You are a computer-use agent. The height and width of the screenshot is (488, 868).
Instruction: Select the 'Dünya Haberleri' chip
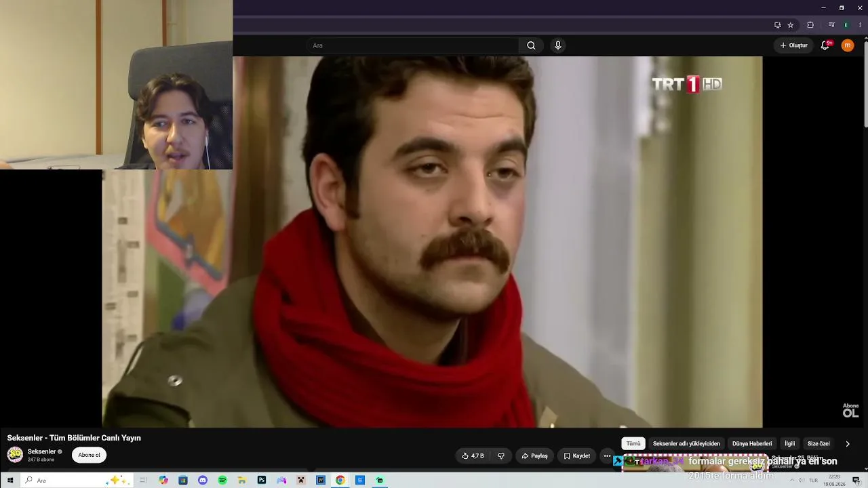[x=752, y=444]
